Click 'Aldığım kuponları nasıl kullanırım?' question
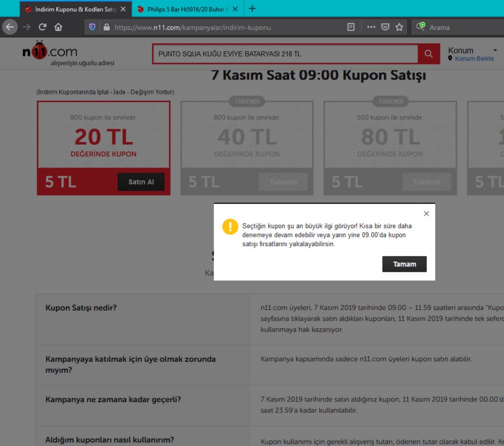This screenshot has width=504, height=446. 110,440
